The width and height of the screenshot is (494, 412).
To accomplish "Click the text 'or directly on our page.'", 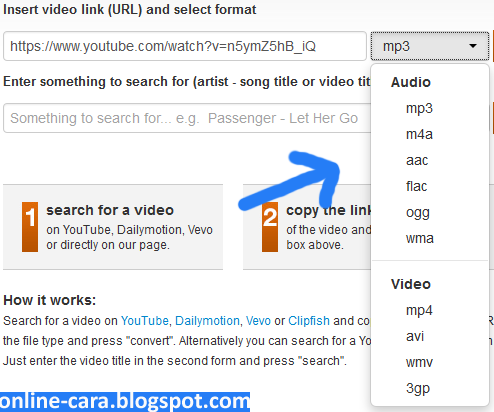I will 108,245.
